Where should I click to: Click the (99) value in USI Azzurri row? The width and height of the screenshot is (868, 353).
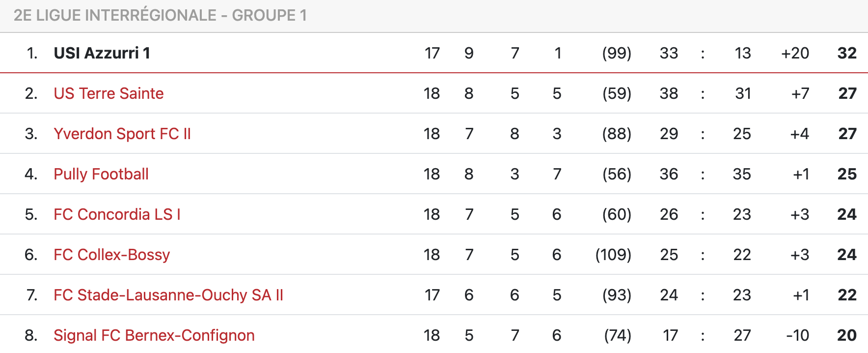(617, 53)
